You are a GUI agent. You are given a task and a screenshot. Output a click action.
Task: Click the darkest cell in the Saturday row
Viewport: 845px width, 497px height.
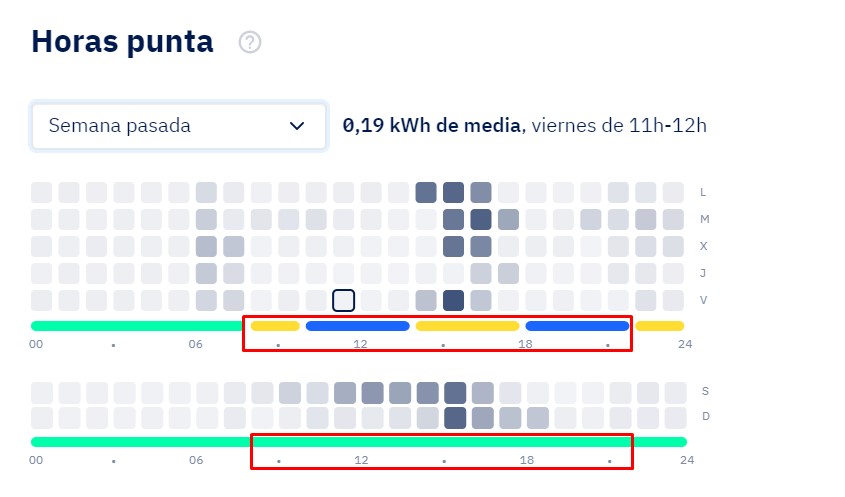click(455, 393)
